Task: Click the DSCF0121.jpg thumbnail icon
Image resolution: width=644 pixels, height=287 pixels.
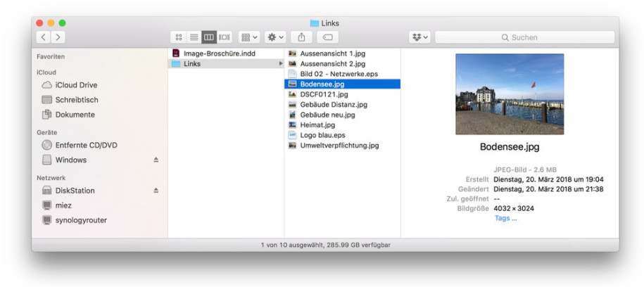Action: (292, 94)
